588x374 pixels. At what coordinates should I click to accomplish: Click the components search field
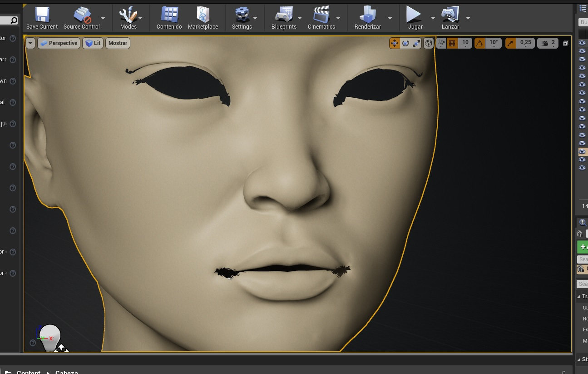tap(583, 259)
